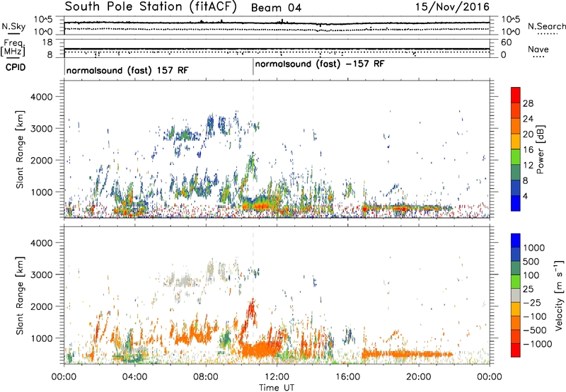Select the red bottom segment of Velocity colorbar
Screen dimensions: 566x392
click(x=516, y=350)
